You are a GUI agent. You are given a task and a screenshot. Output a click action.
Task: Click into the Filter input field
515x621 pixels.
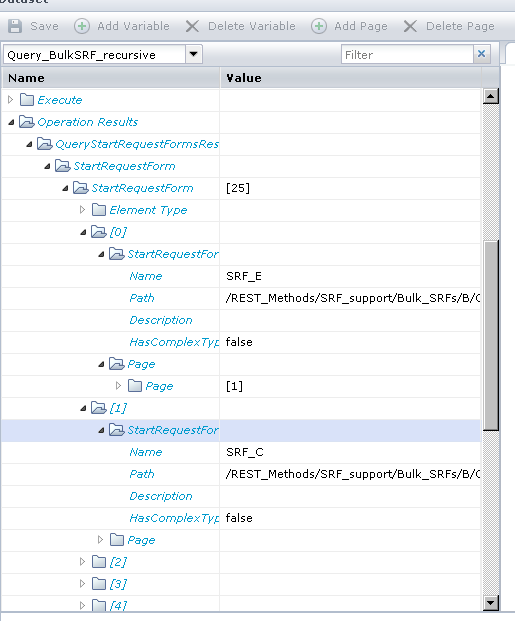(407, 54)
